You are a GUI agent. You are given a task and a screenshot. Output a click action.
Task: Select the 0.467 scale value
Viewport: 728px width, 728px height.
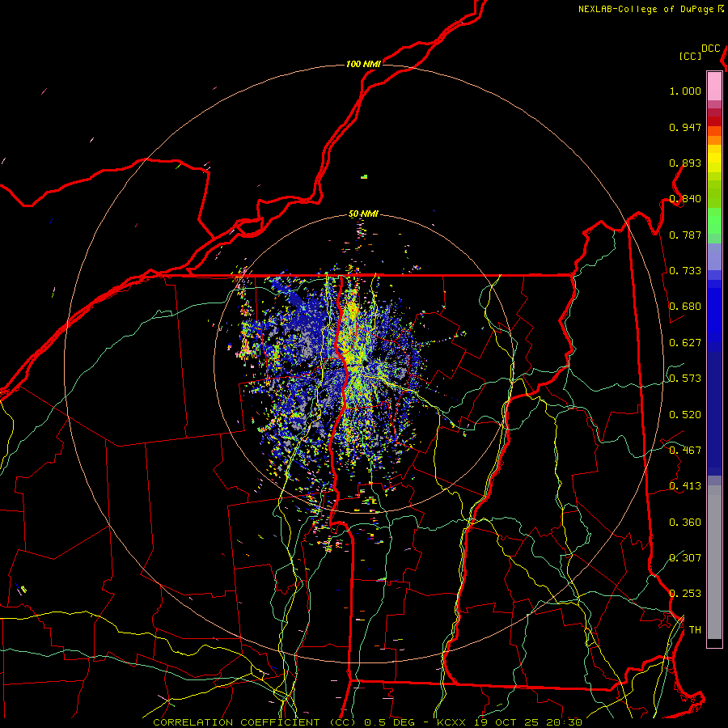pos(685,451)
